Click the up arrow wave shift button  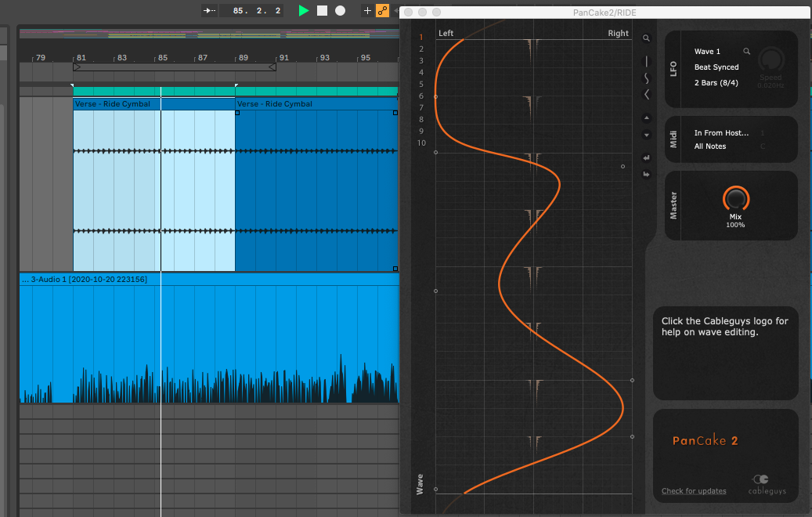[x=646, y=118]
